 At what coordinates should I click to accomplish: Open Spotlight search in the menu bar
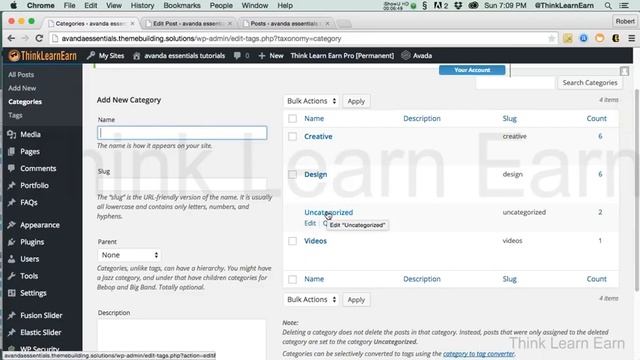coord(608,5)
